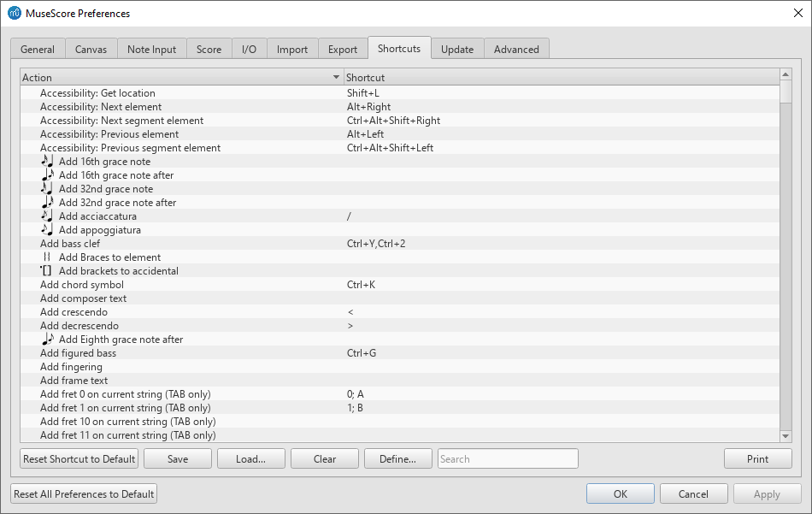Click the appoggiatura grace note icon
Image resolution: width=812 pixels, height=514 pixels.
[49, 229]
